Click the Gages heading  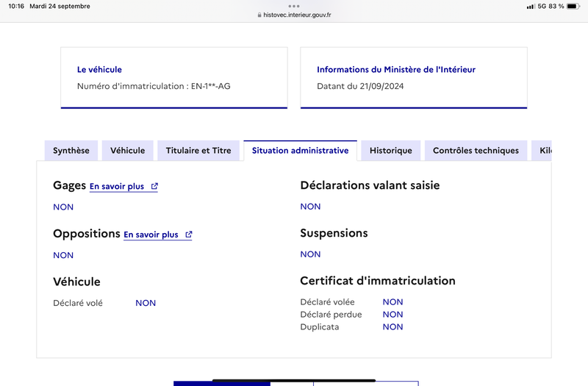coord(69,186)
